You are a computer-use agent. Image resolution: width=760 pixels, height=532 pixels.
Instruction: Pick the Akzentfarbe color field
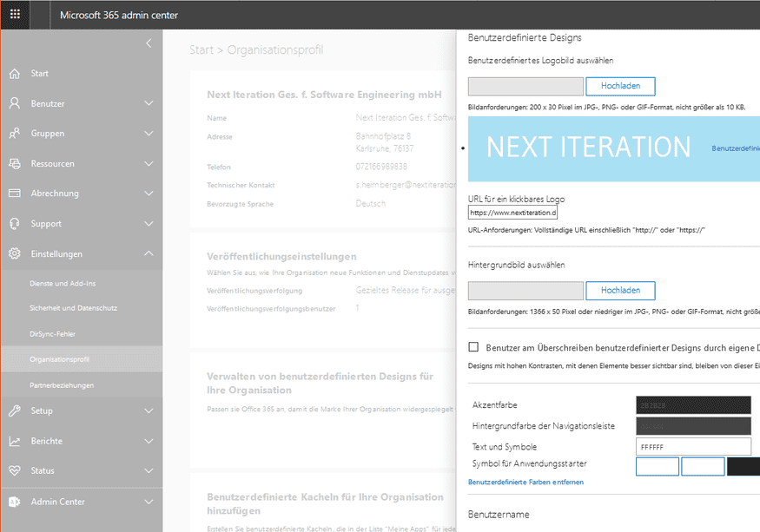click(693, 405)
